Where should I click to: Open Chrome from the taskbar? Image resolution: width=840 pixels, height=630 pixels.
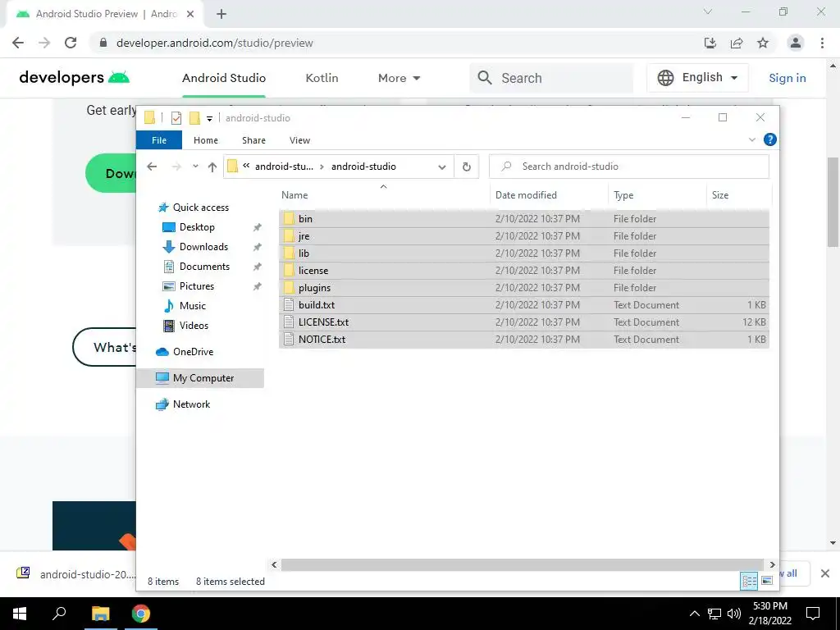pos(141,614)
